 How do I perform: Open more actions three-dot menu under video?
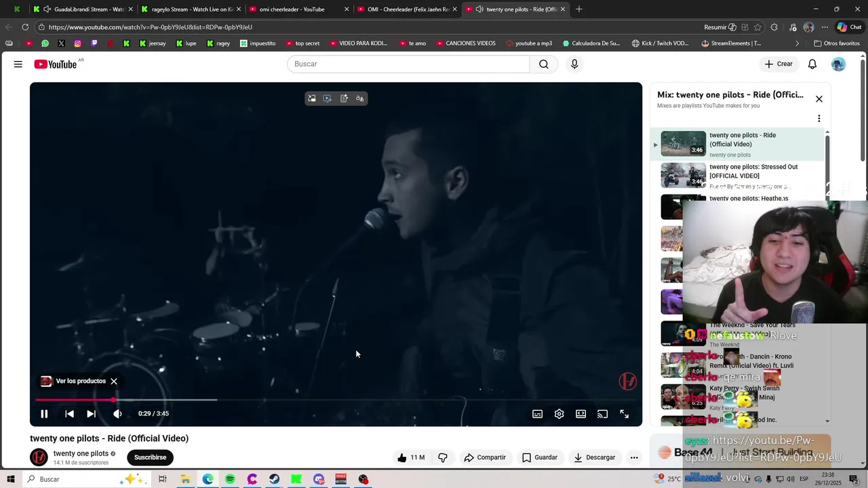coord(634,457)
